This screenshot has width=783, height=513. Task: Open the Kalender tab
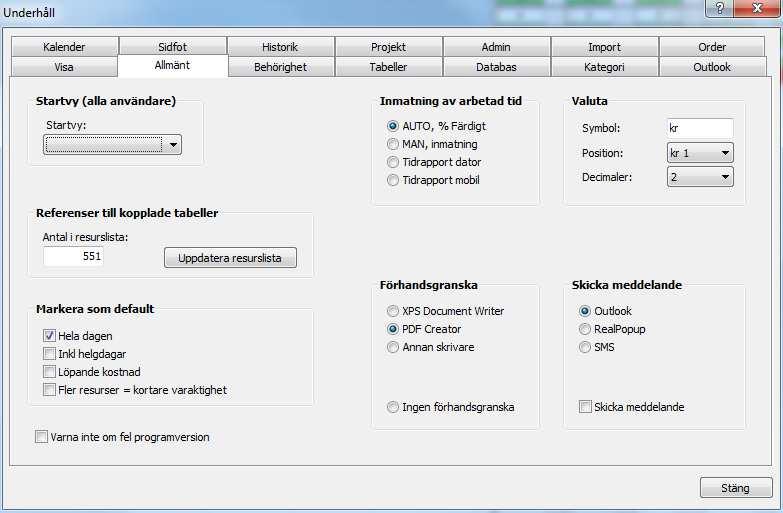pyautogui.click(x=64, y=47)
